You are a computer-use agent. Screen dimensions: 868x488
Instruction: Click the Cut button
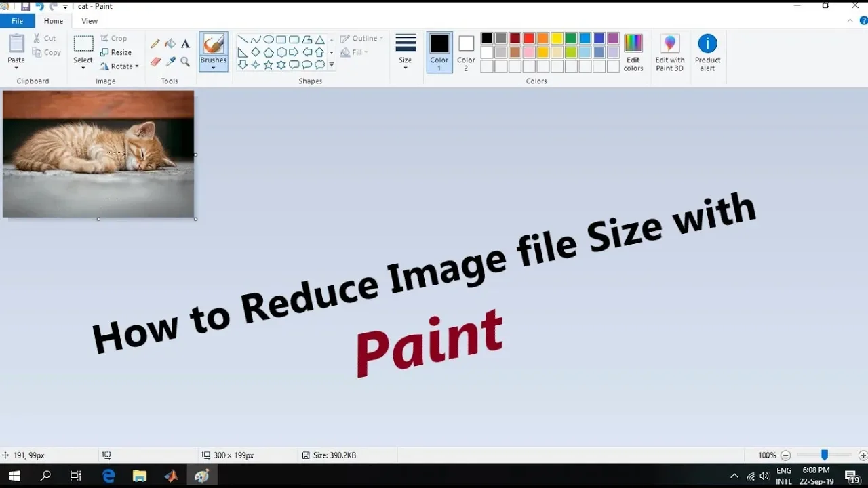click(45, 39)
